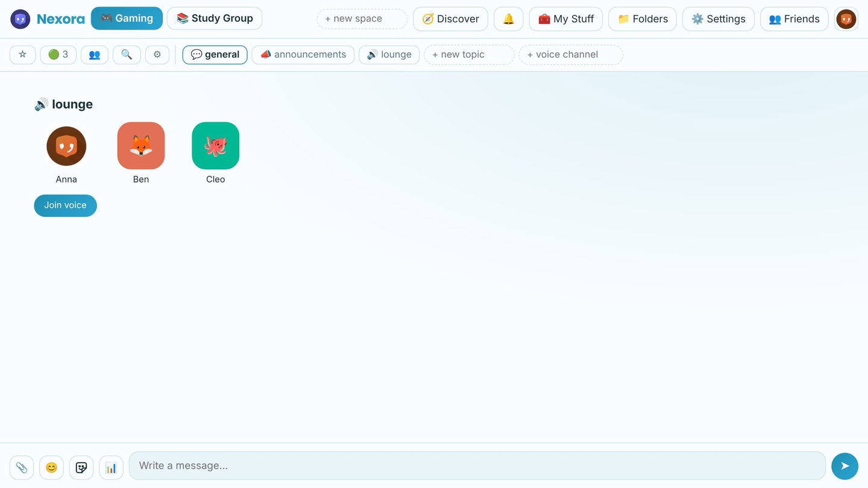Open your profile avatar menu

pyautogui.click(x=846, y=19)
